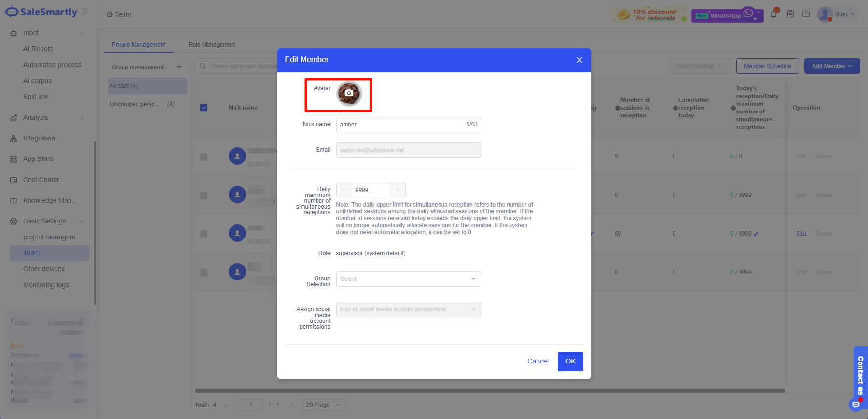Screen dimensions: 868x419
Task: Tick the checkbox for the 9-session member
Action: pyautogui.click(x=204, y=156)
